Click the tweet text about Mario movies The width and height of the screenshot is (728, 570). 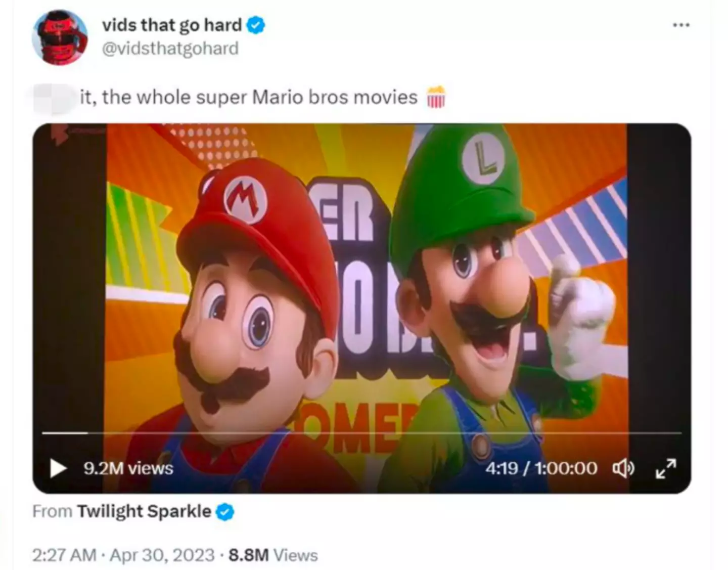coord(249,97)
